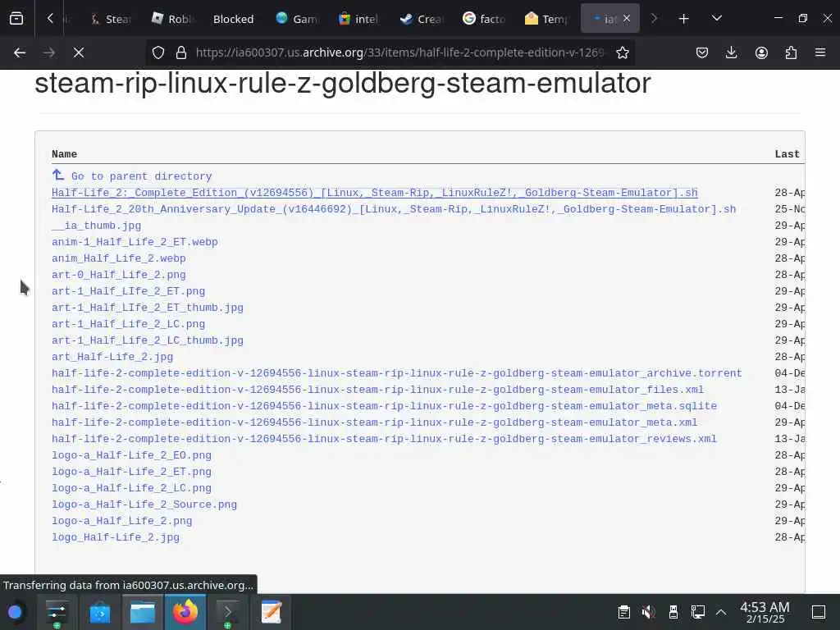Open the application launcher on taskbar
The width and height of the screenshot is (840, 630).
(15, 612)
